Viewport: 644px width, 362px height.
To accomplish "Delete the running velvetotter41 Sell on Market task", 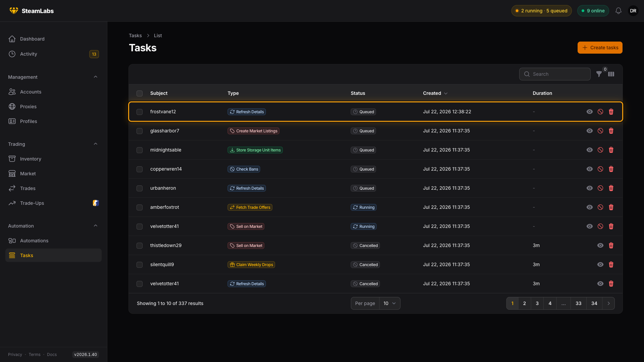I will coord(611,226).
